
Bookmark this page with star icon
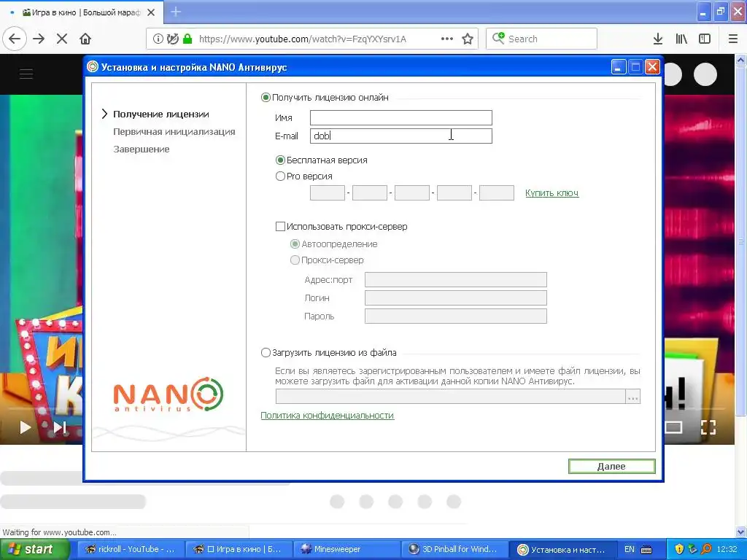click(x=468, y=39)
